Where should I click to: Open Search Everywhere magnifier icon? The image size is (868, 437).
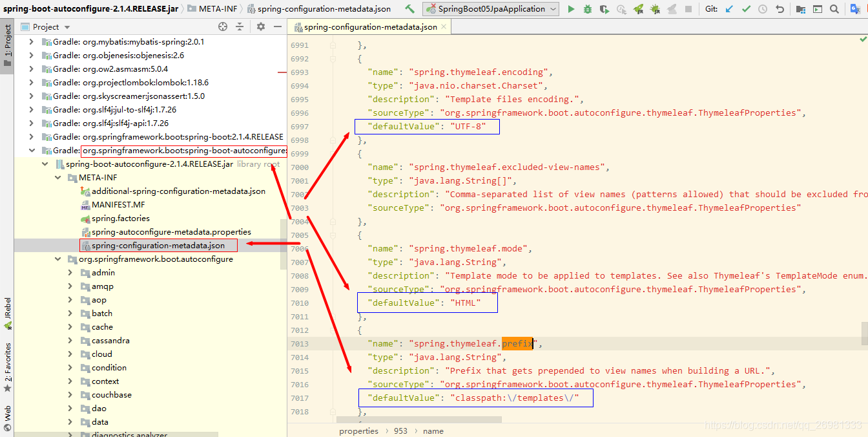point(834,9)
